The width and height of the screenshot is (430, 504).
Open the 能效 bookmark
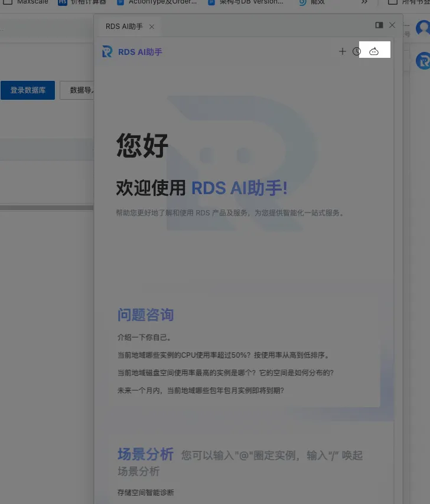tap(312, 2)
